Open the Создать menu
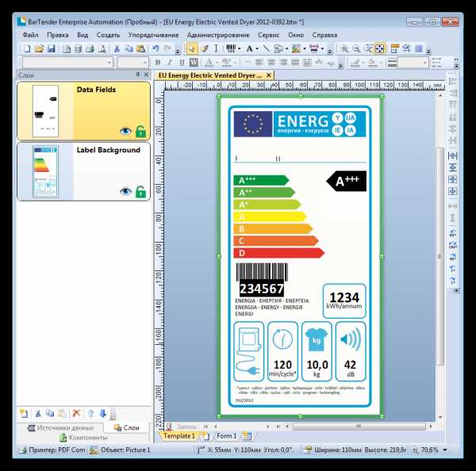The width and height of the screenshot is (476, 471). (108, 35)
